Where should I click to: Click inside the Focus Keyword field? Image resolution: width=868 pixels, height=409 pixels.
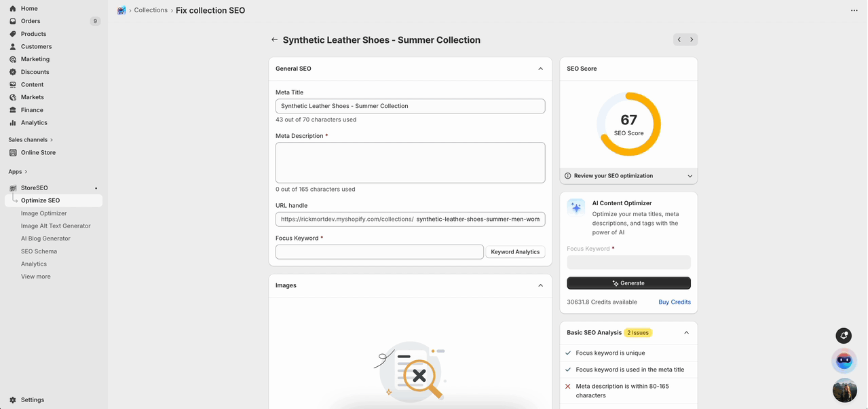pos(379,251)
